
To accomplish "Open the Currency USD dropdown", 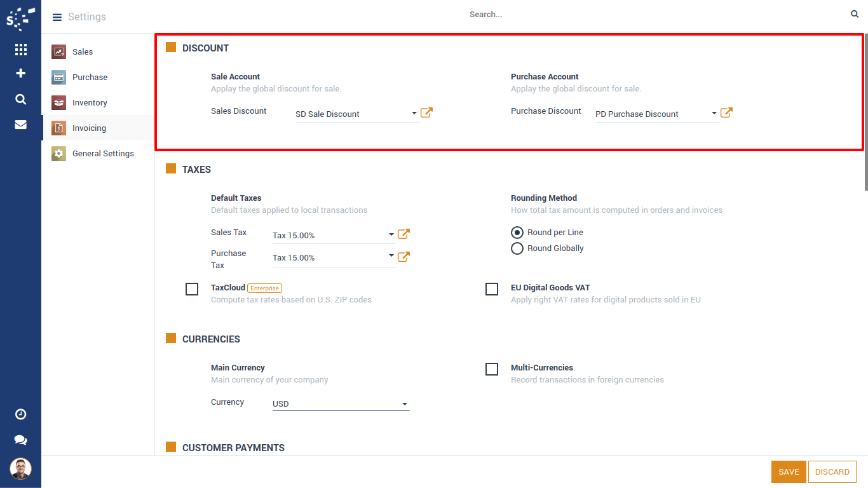I will [x=404, y=404].
